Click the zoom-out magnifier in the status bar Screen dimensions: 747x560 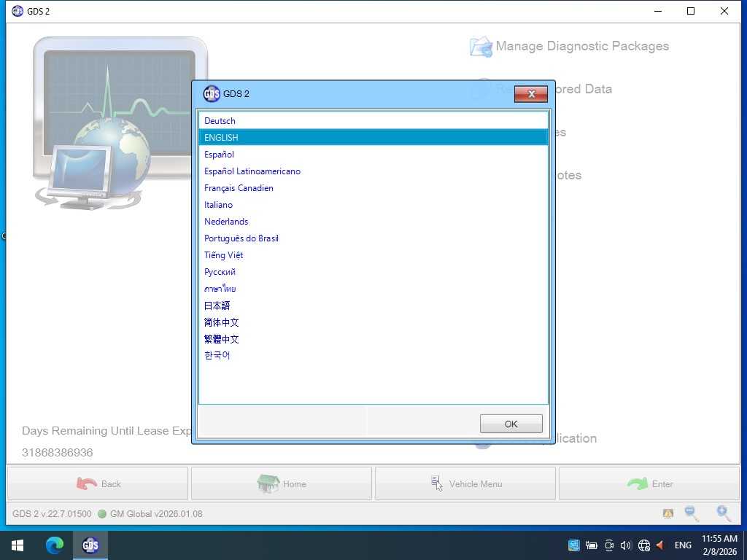coord(691,513)
